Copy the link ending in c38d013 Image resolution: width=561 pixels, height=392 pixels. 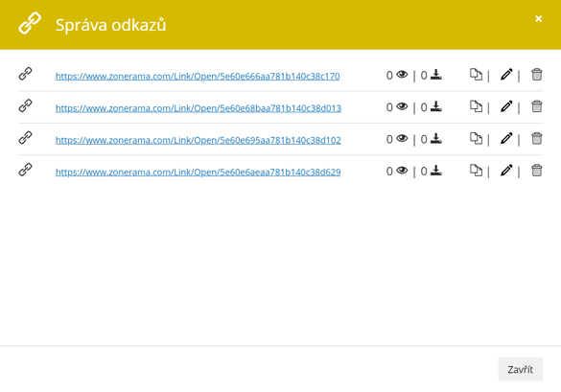[x=476, y=106]
